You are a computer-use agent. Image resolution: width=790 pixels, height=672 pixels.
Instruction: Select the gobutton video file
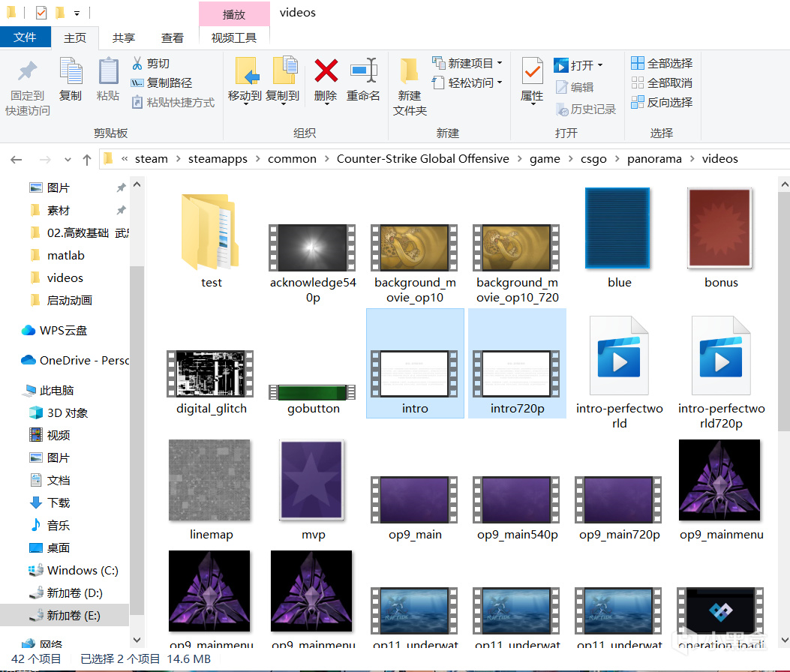tap(313, 399)
